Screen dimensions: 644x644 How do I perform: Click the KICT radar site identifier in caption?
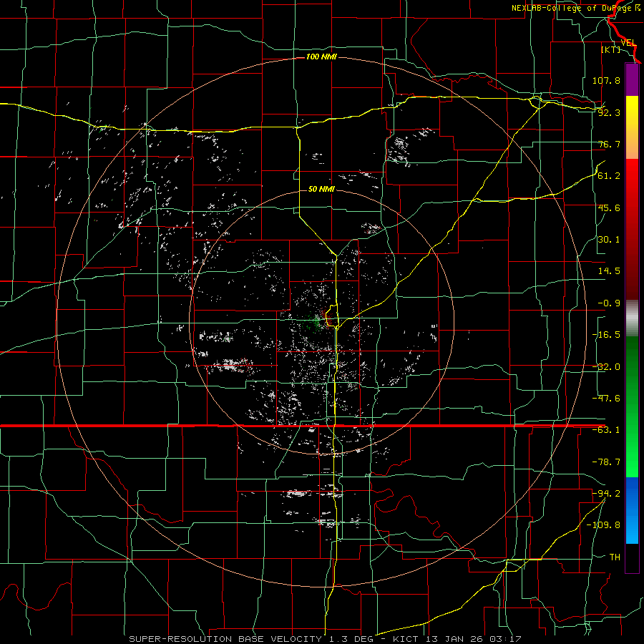(406, 639)
